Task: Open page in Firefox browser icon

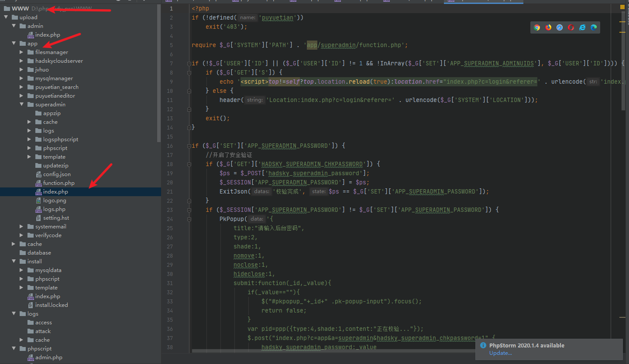Action: (x=548, y=27)
